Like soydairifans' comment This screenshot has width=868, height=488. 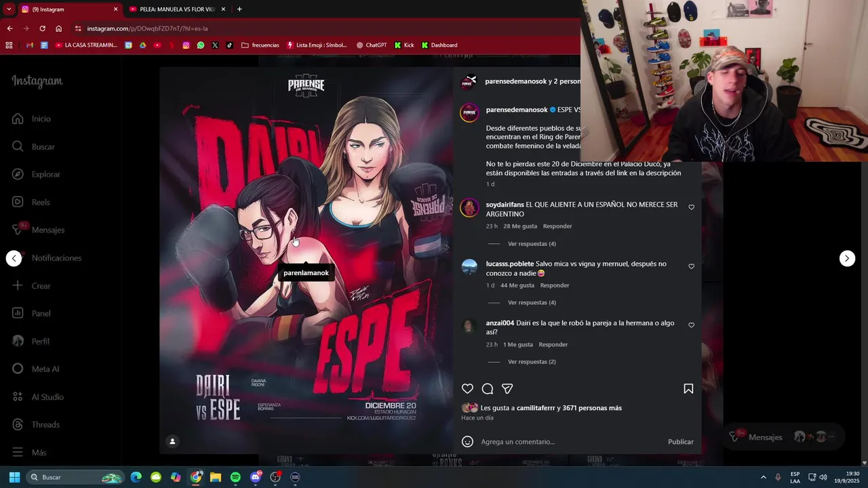coord(691,207)
